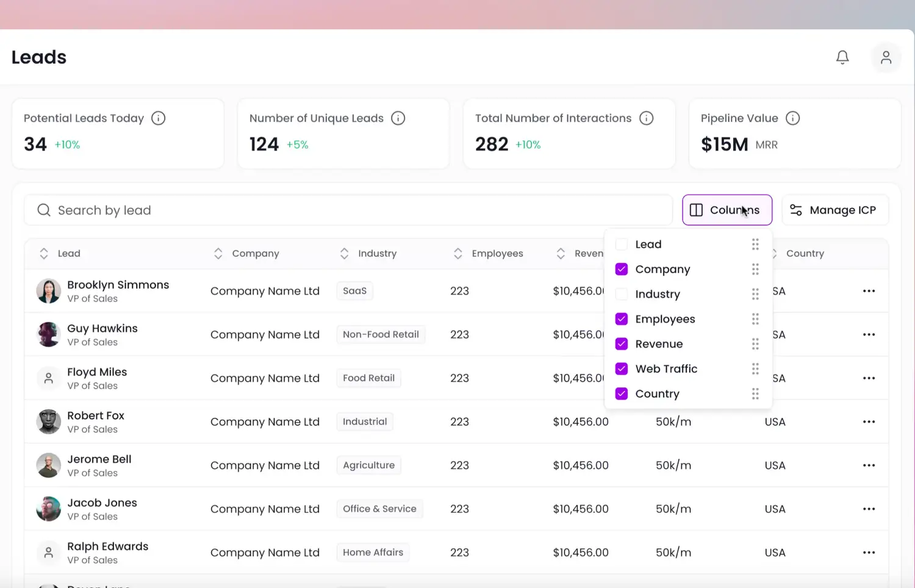915x588 pixels.
Task: Sort table by Lead column arrows
Action: [x=44, y=254]
